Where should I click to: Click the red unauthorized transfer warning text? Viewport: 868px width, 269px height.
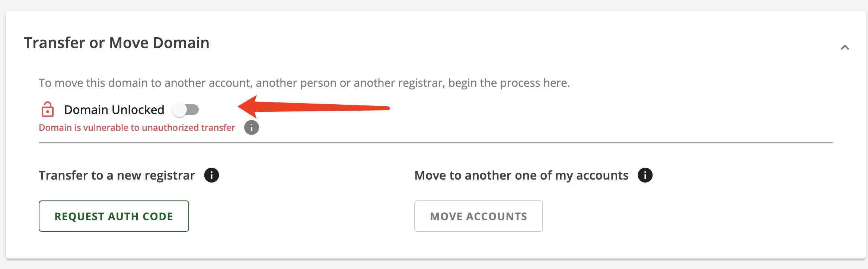(x=137, y=127)
